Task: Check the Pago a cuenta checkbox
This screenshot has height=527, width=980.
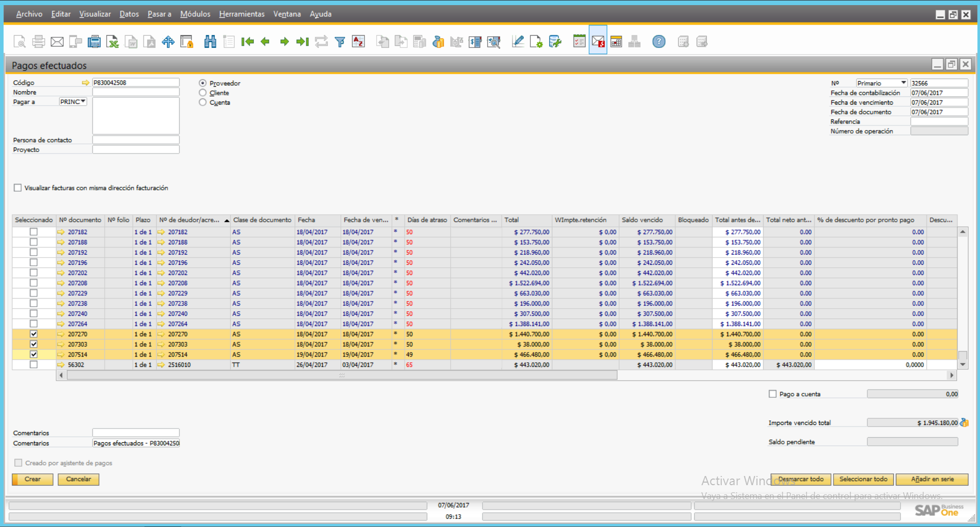Action: point(773,394)
